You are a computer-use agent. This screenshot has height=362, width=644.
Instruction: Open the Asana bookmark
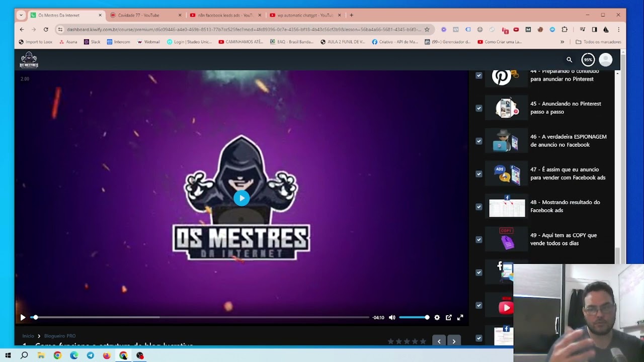tap(68, 42)
